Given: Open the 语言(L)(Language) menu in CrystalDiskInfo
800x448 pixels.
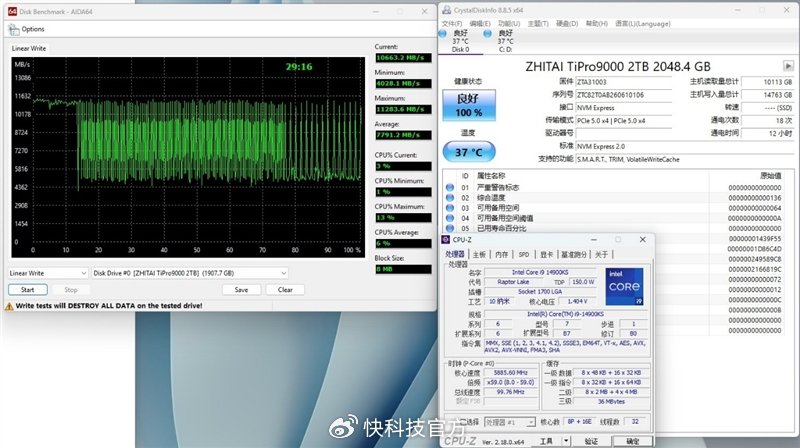Looking at the screenshot, I should 643,23.
